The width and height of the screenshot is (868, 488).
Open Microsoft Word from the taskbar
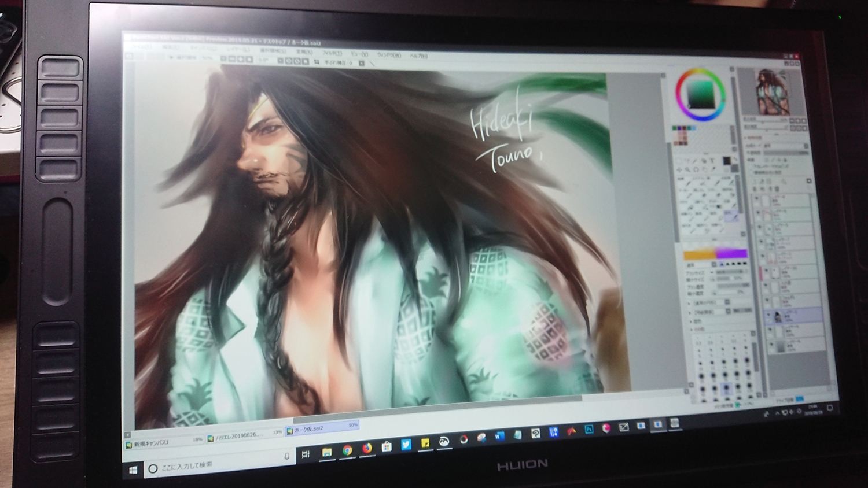click(x=499, y=436)
